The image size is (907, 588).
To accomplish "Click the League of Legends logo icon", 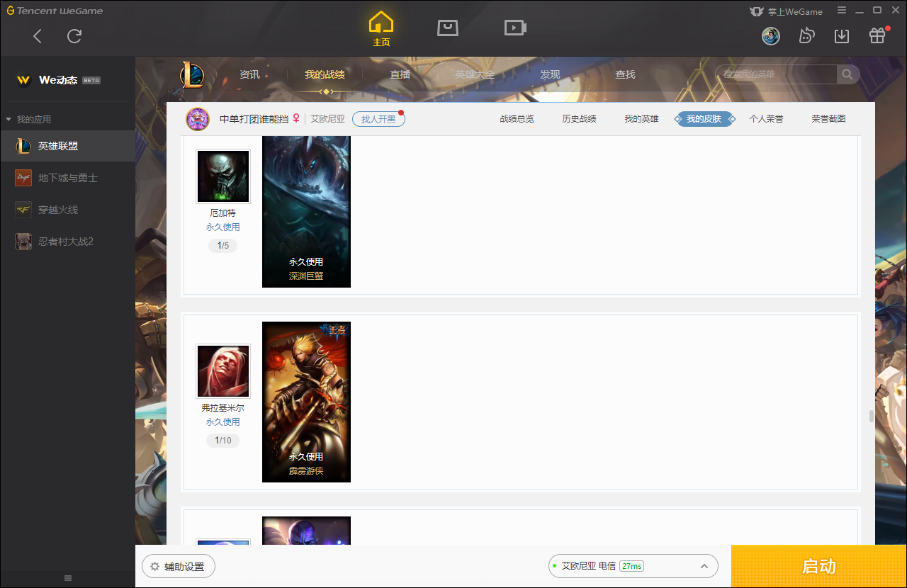I will (191, 74).
